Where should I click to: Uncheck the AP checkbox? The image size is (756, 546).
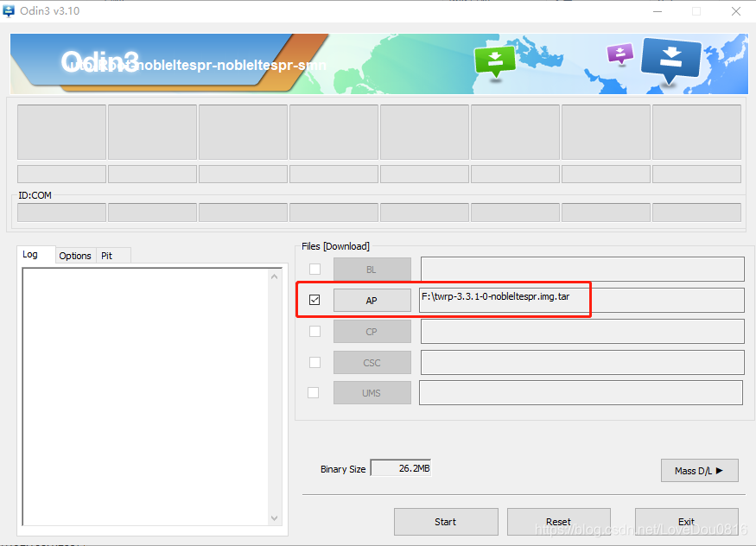[314, 300]
